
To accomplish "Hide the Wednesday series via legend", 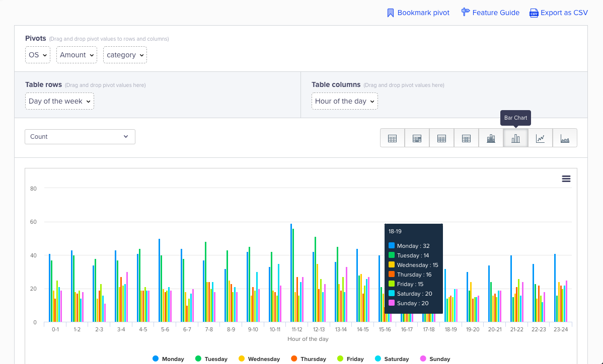I will point(259,359).
